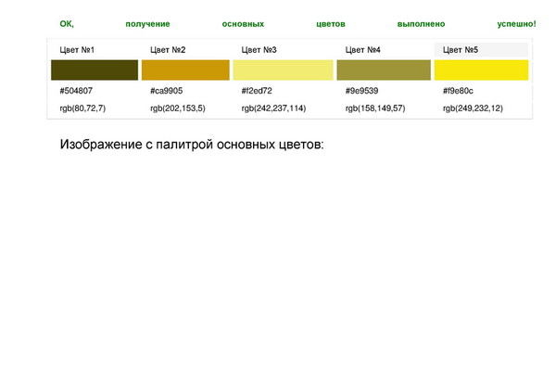This screenshot has height=392, width=556.
Task: Click the rgb(242,237,114) value
Action: pyautogui.click(x=273, y=108)
